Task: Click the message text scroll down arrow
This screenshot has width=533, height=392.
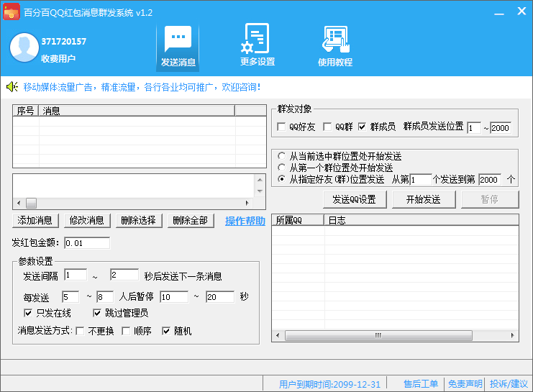Action: (x=260, y=191)
